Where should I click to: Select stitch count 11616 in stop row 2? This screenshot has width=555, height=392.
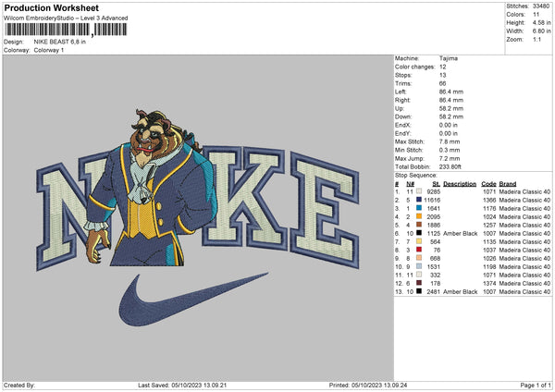(432, 200)
